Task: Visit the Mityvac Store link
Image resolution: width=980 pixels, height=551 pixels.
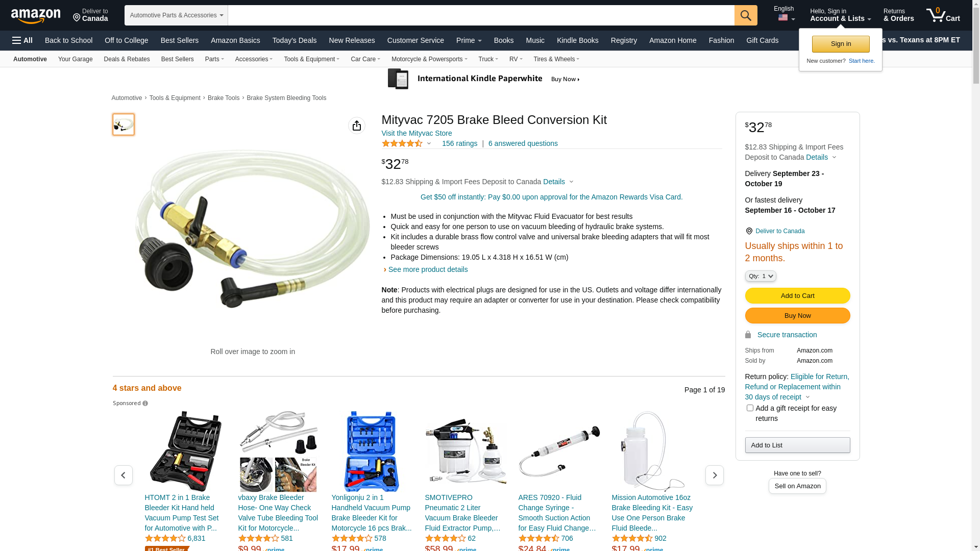Action: [416, 133]
